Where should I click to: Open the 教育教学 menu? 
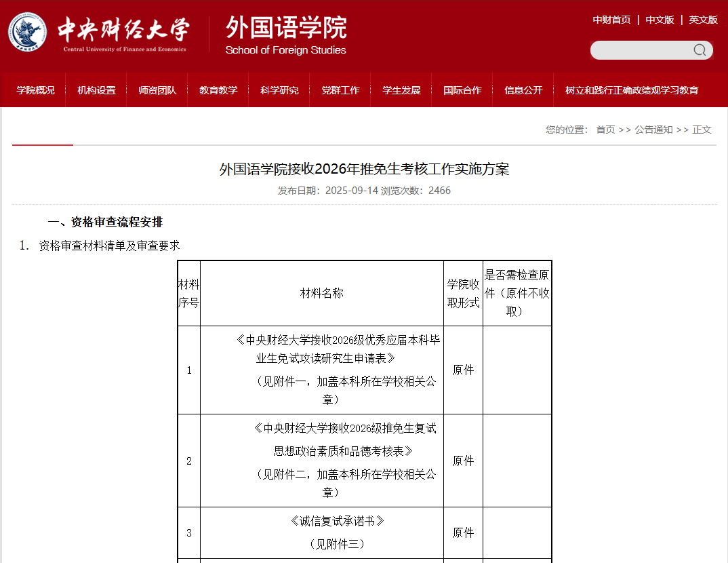pos(218,90)
